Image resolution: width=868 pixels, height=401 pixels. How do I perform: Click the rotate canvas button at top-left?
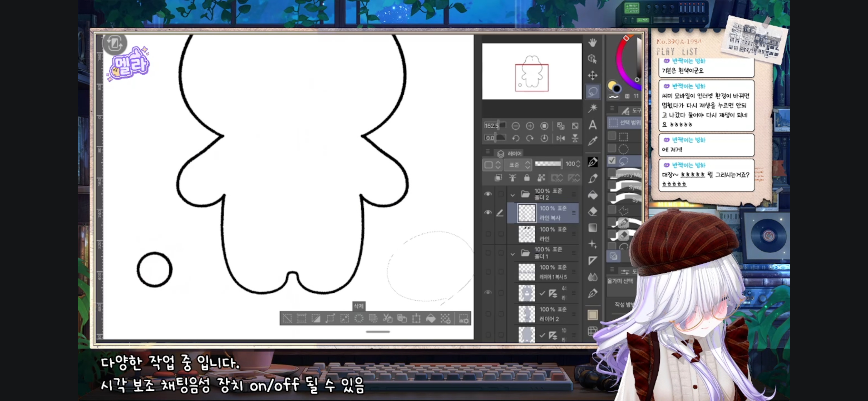[115, 43]
